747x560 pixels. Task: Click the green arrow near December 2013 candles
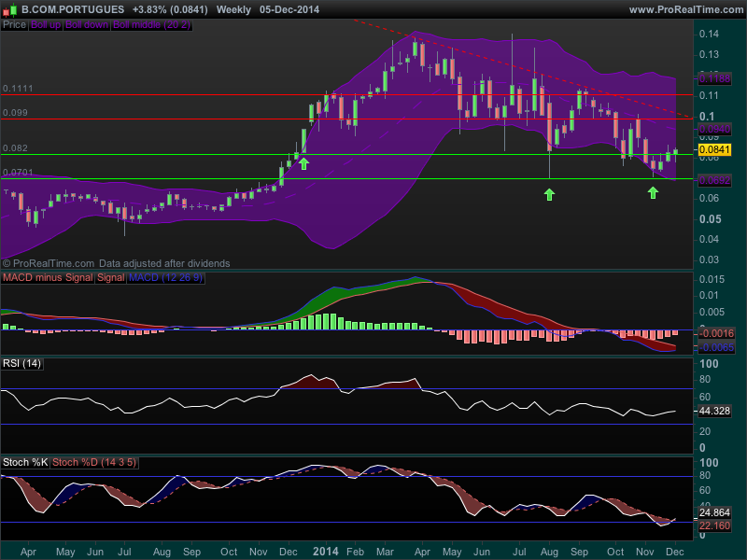point(303,163)
